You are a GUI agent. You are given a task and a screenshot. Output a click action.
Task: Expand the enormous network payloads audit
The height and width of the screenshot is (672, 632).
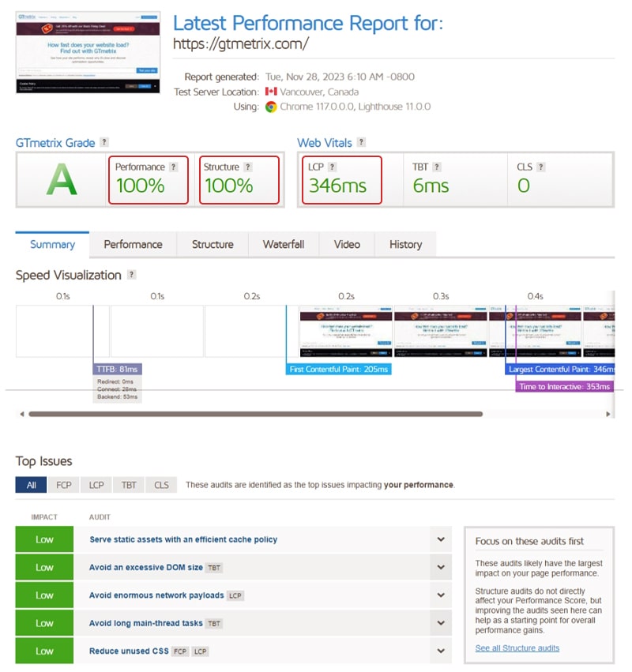pos(441,595)
